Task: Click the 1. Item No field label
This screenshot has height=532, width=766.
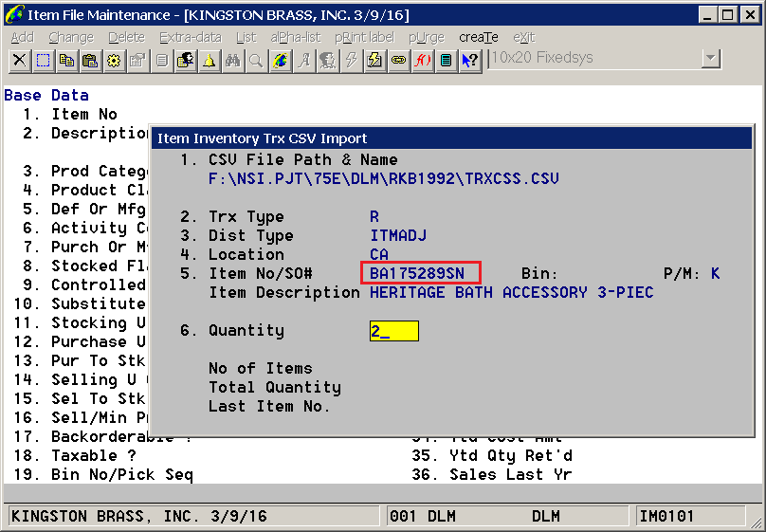Action: 70,115
